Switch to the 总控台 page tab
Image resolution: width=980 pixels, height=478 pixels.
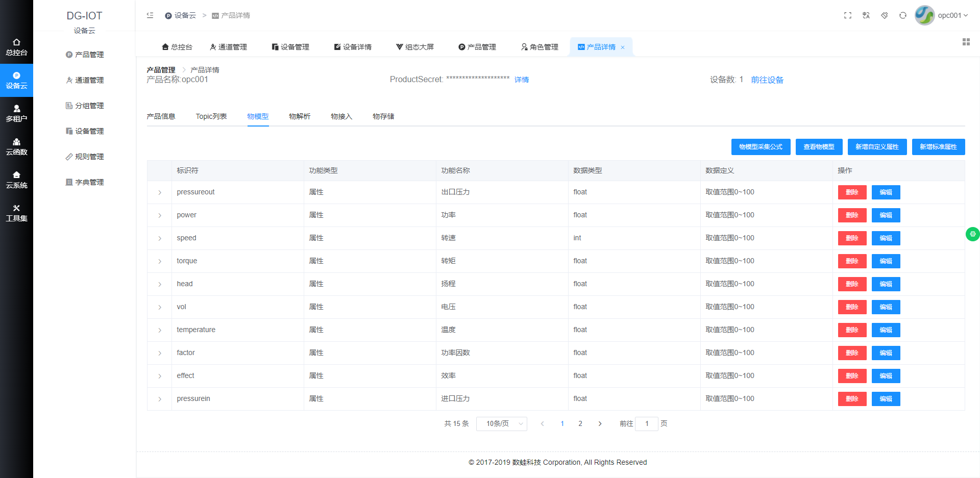[x=177, y=47]
